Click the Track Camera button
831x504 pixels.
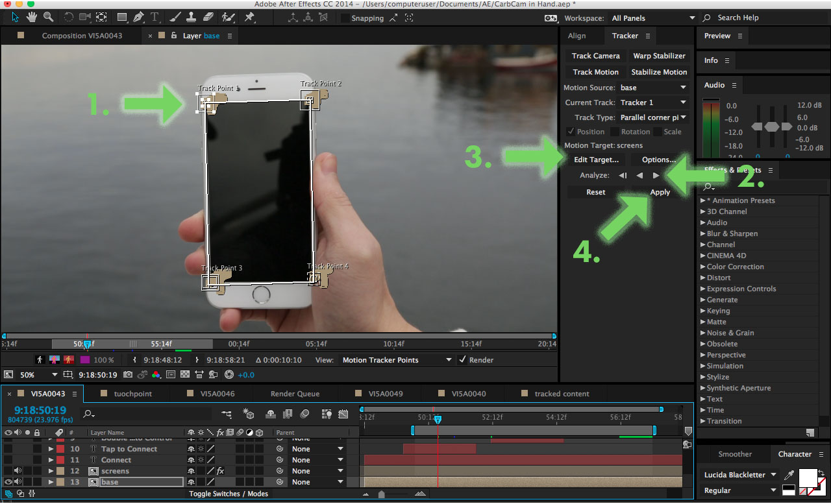[595, 56]
